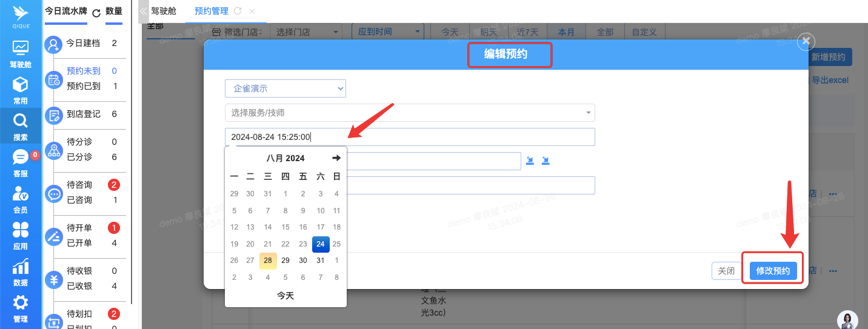Expand the 企雀演示 store dropdown
This screenshot has height=329, width=868.
[285, 88]
